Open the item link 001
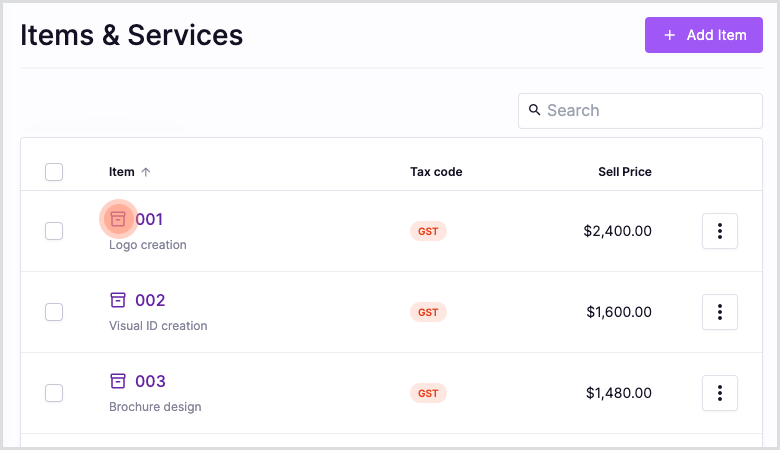Screen dimensions: 780x450 point(149,219)
